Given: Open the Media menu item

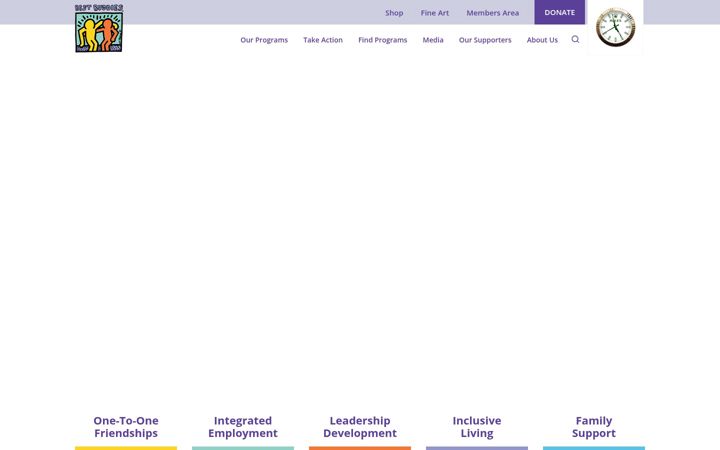Looking at the screenshot, I should point(433,40).
